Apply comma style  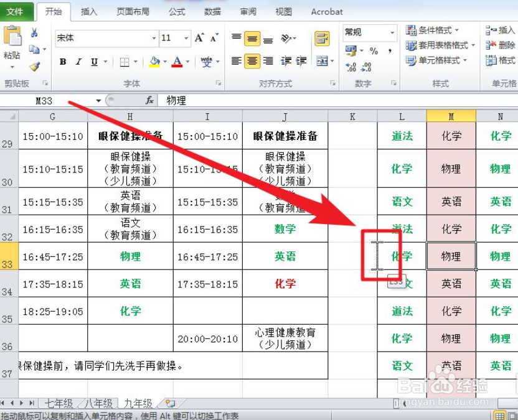(x=390, y=51)
